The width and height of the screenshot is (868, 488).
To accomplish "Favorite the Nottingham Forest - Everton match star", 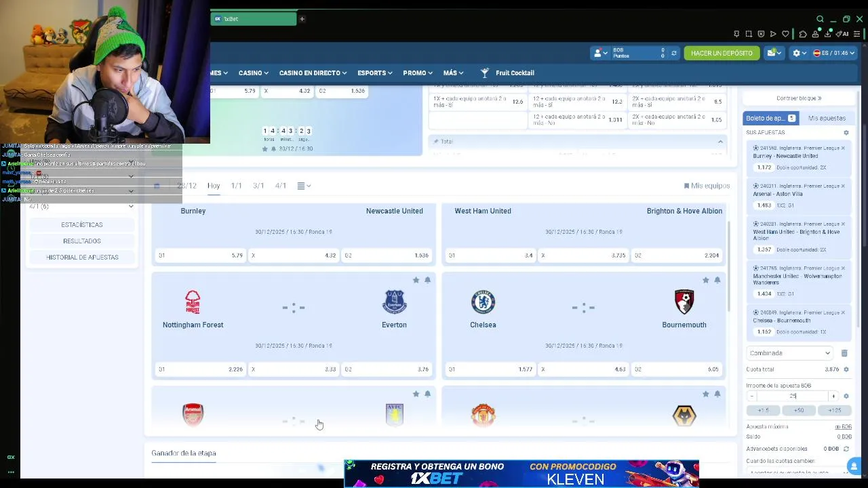I will pyautogui.click(x=416, y=280).
